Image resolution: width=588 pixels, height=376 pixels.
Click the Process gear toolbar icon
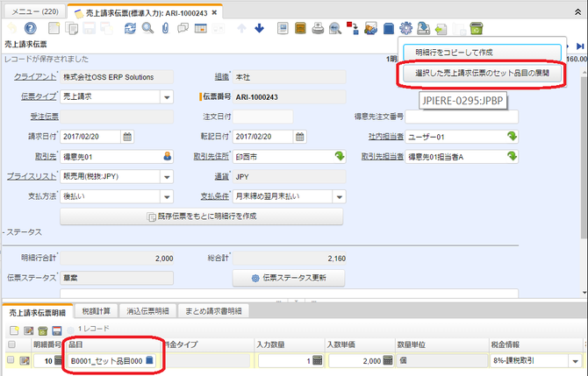(405, 28)
